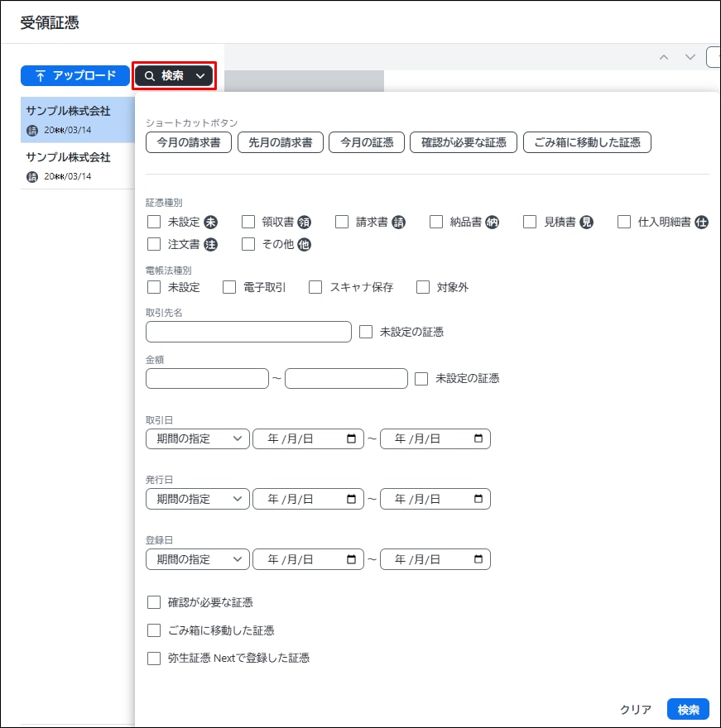Click the magnifier icon on 検索 dropdown
The width and height of the screenshot is (721, 728).
coord(150,76)
